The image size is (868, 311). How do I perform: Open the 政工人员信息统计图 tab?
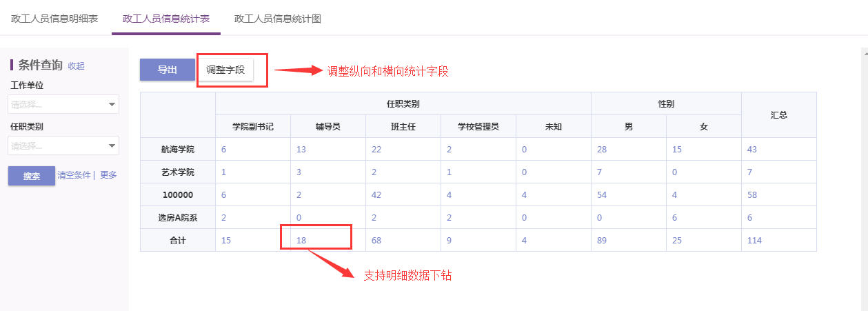(278, 19)
